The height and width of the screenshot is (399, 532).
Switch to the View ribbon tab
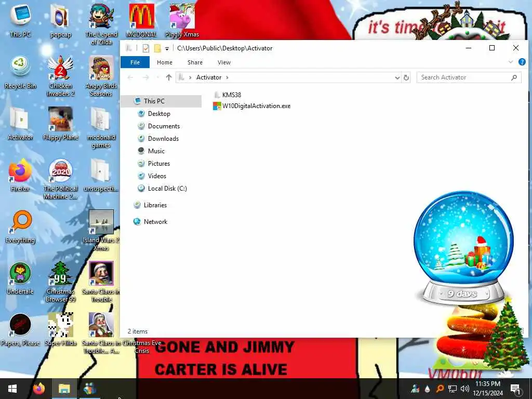coord(224,62)
